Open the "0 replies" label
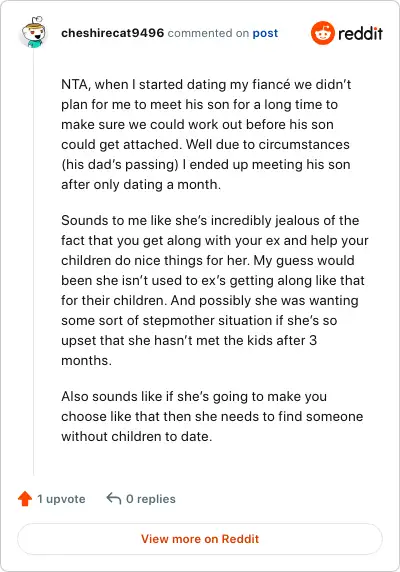 click(x=151, y=499)
